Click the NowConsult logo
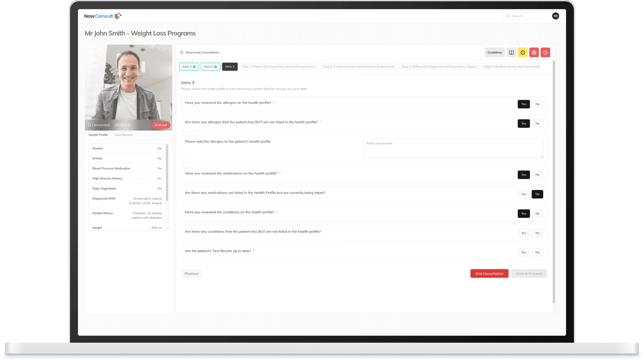Screen dimensions: 644x360 tap(103, 16)
